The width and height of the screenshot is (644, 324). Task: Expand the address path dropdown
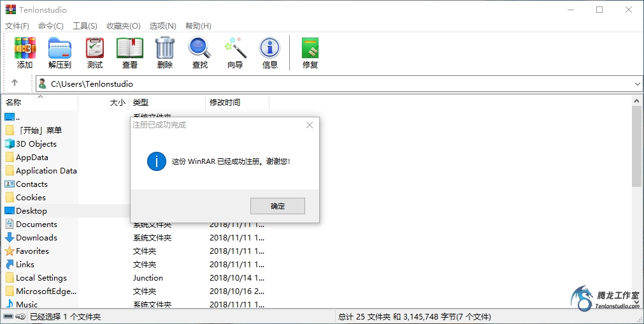tap(637, 84)
